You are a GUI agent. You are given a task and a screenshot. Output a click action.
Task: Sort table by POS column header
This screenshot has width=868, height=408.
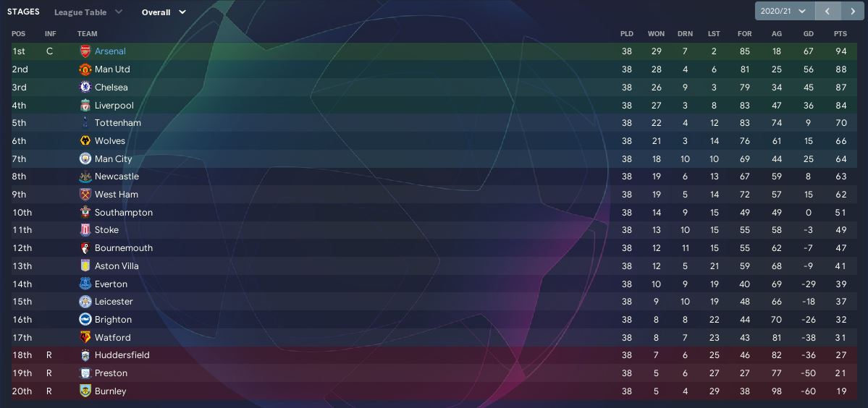(x=18, y=34)
